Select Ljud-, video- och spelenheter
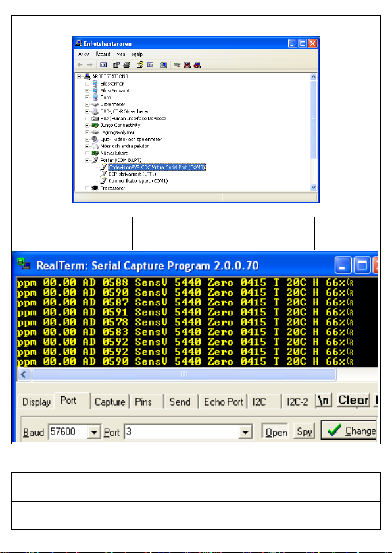The height and width of the screenshot is (553, 392). (x=131, y=140)
